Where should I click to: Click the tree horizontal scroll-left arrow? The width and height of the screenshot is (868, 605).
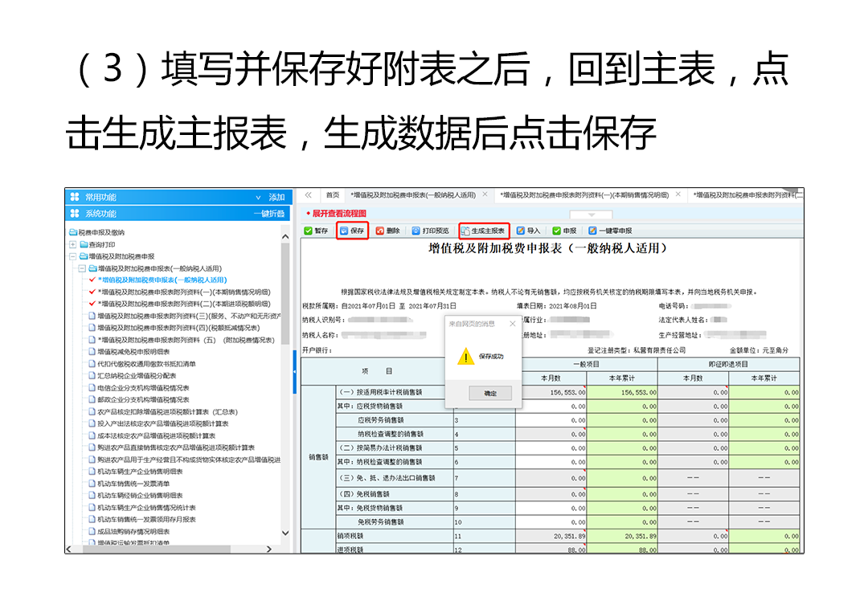point(68,549)
